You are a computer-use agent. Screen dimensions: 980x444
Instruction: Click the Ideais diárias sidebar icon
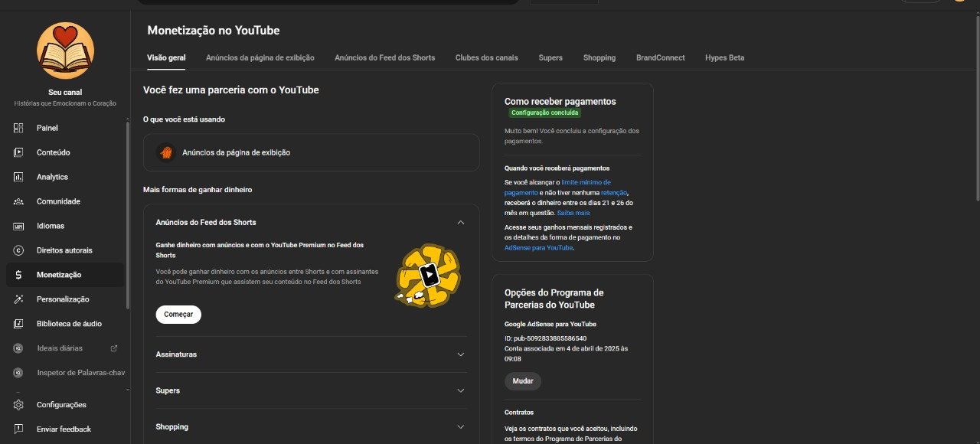click(x=18, y=348)
